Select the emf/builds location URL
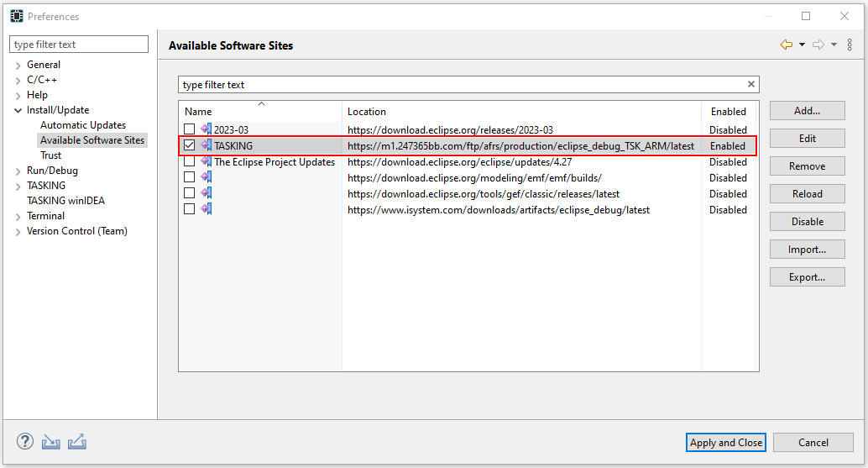This screenshot has height=468, width=868. coord(474,178)
